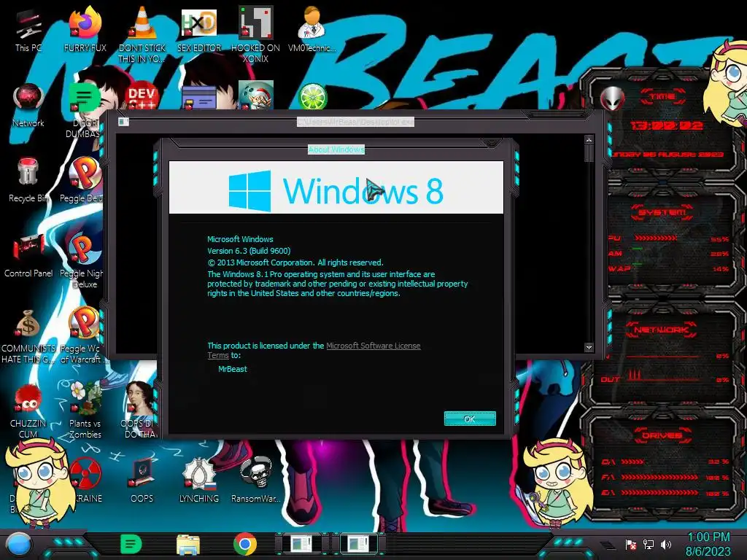Open the Peggle Nights Deluxe icon

pyautogui.click(x=82, y=260)
